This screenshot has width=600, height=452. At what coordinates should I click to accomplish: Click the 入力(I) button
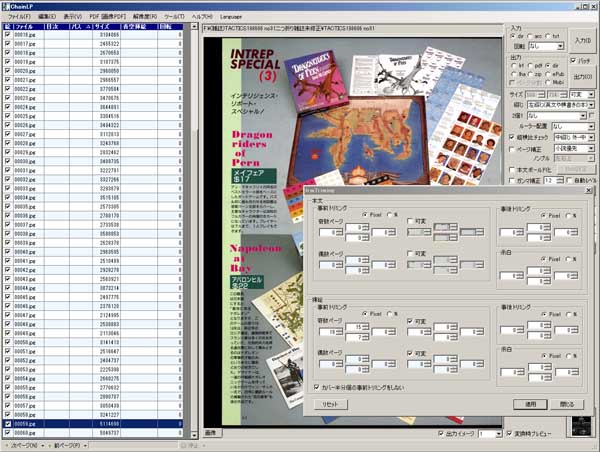pos(582,40)
